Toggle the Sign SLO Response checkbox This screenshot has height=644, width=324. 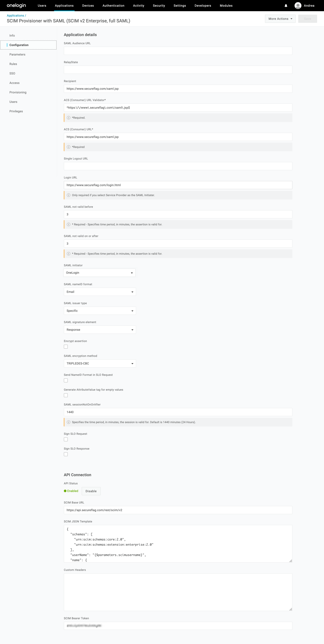[x=66, y=454]
